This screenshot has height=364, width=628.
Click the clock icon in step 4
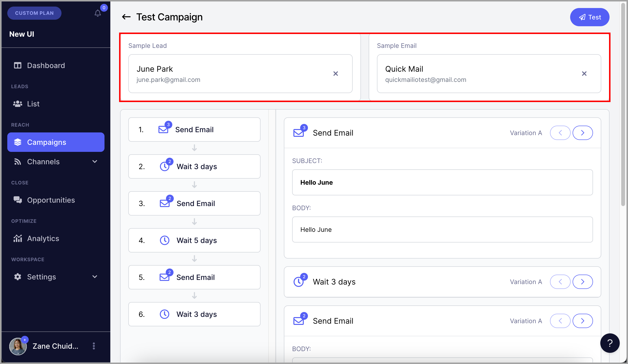pos(165,240)
